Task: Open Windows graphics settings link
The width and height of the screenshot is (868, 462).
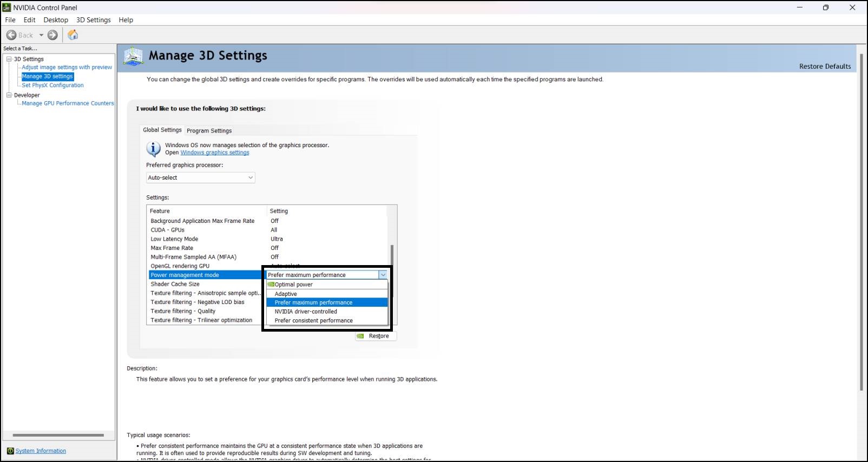Action: tap(215, 153)
